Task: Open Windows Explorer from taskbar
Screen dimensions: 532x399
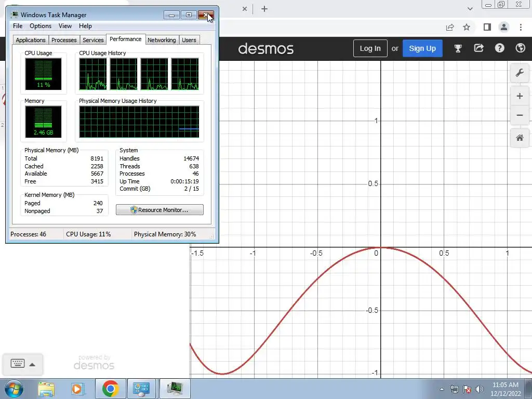Action: pyautogui.click(x=46, y=389)
